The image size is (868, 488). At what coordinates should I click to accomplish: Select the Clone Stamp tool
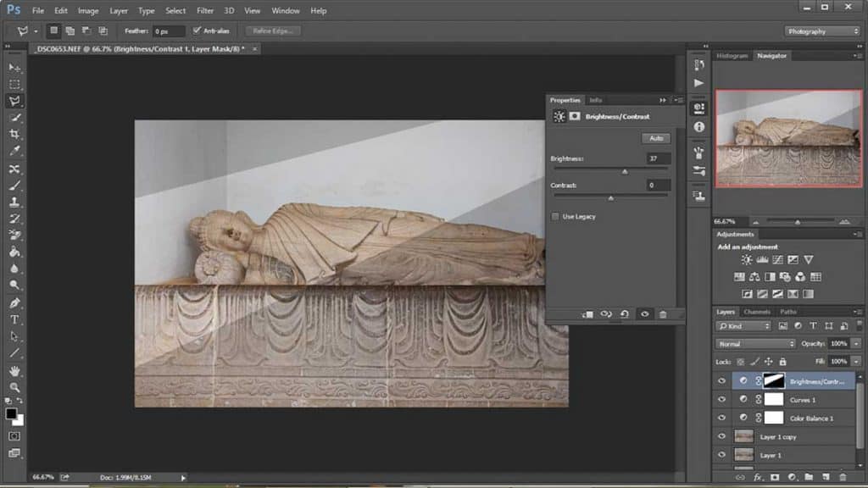pyautogui.click(x=14, y=202)
